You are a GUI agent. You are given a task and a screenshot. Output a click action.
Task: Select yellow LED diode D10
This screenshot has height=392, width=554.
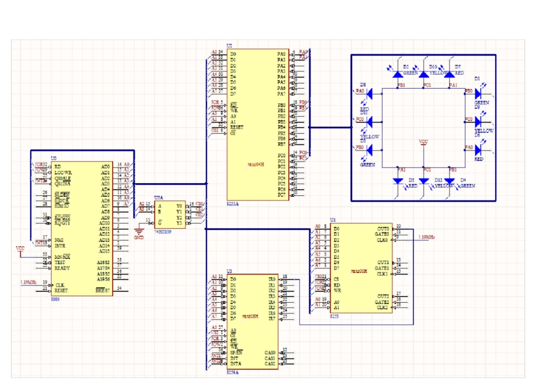424,75
